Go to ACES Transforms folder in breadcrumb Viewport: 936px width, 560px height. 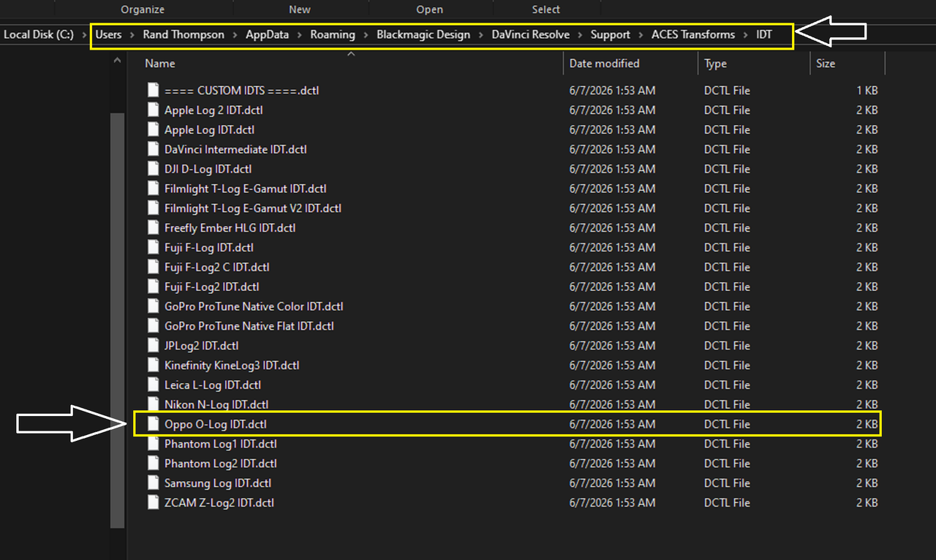[x=693, y=35]
